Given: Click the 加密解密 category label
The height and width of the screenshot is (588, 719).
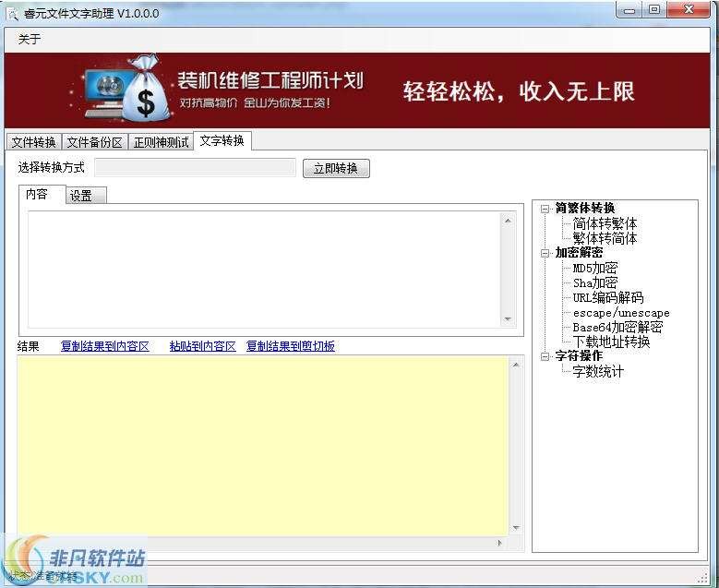Looking at the screenshot, I should pos(579,253).
